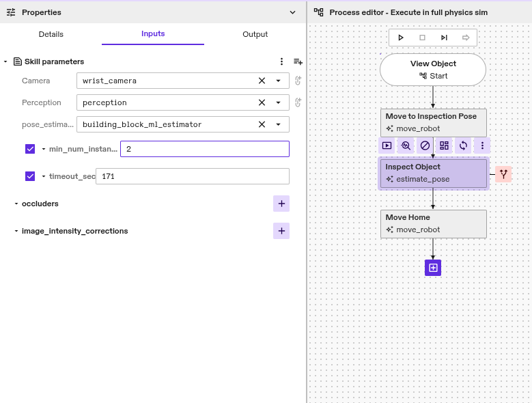Open the pose_estimator dropdown arrow

[278, 124]
